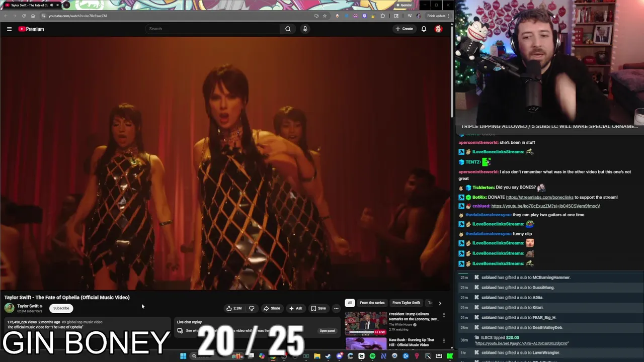
Task: Open cnblued's youtu.be link in chat
Action: click(545, 206)
